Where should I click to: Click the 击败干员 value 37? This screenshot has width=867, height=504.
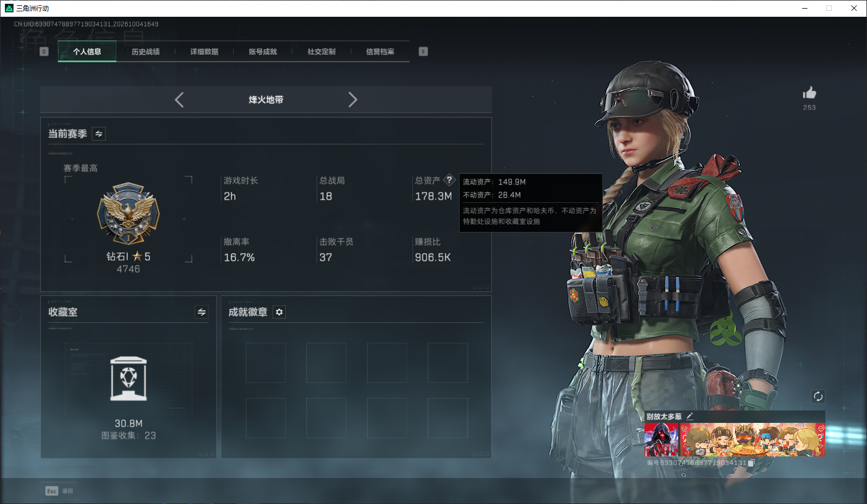[x=326, y=257]
